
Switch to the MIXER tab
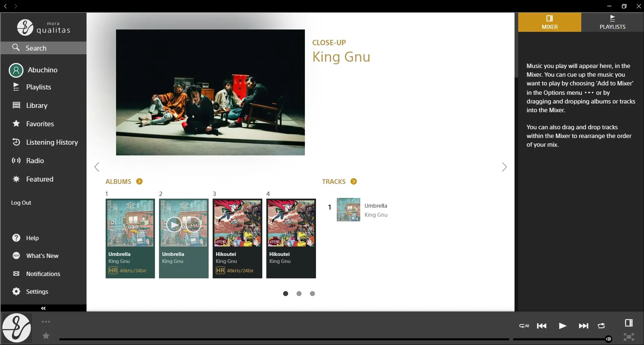[550, 22]
